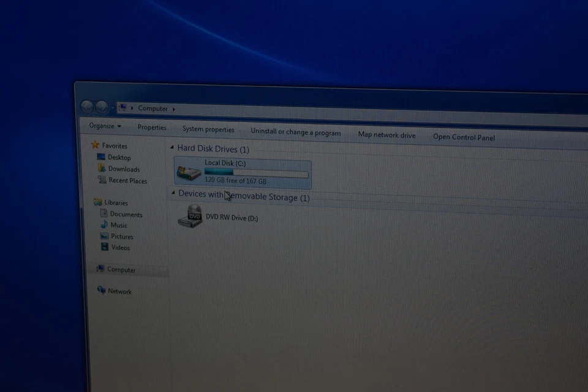This screenshot has height=392, width=588.
Task: Open the DVD RW Drive (D:)
Action: point(232,217)
